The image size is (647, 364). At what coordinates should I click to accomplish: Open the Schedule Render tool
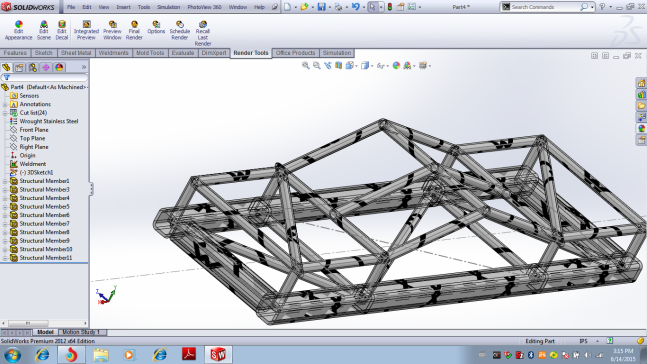point(179,31)
